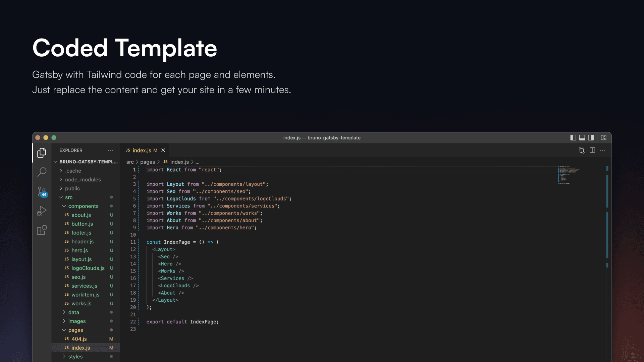Open services.js in the explorer
The height and width of the screenshot is (362, 644).
pyautogui.click(x=86, y=286)
